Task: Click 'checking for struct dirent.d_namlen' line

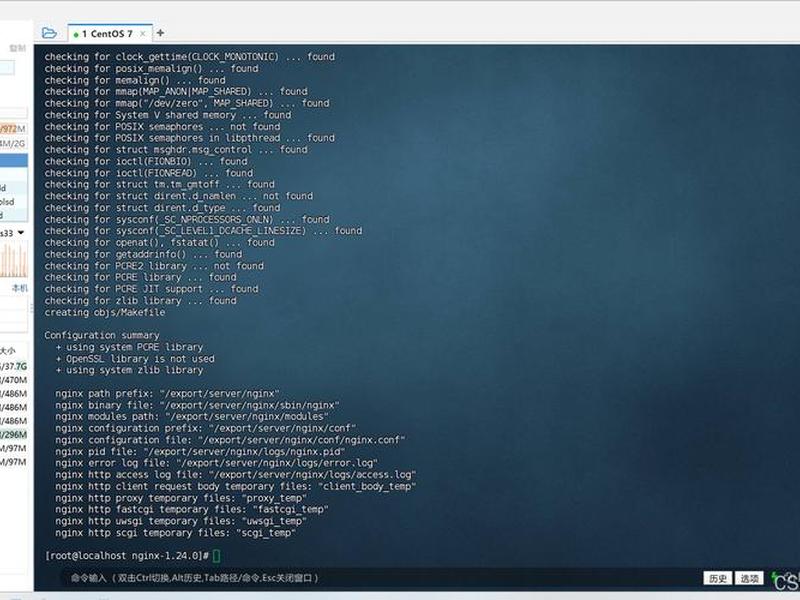Action: 179,196
